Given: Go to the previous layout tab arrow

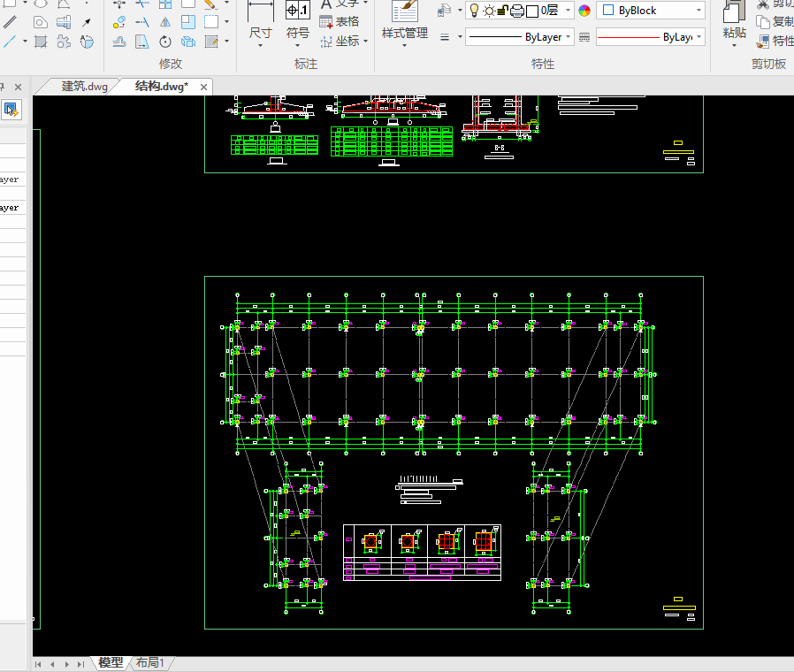Looking at the screenshot, I should [52, 664].
